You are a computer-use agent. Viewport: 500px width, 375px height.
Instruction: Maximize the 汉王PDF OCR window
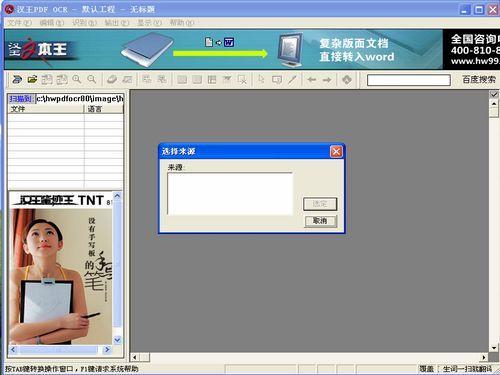(479, 9)
